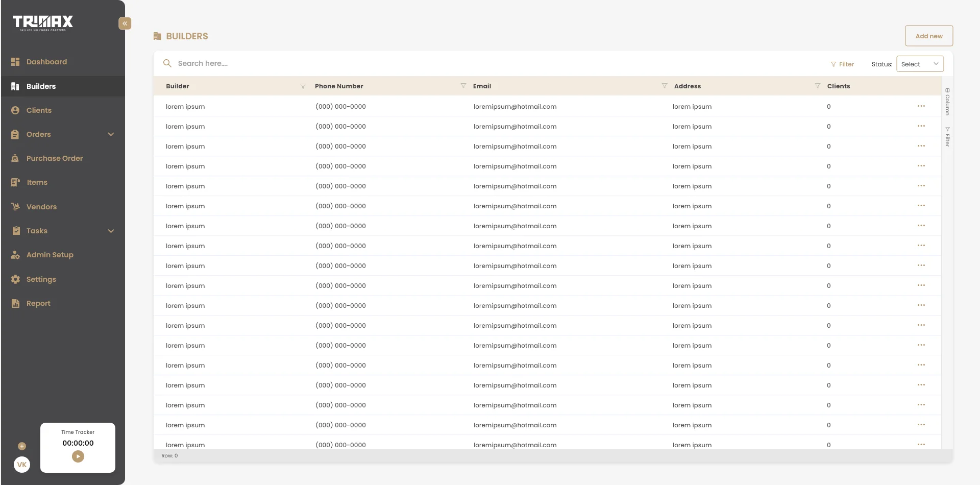Open Vendors in the sidebar

[x=41, y=207]
